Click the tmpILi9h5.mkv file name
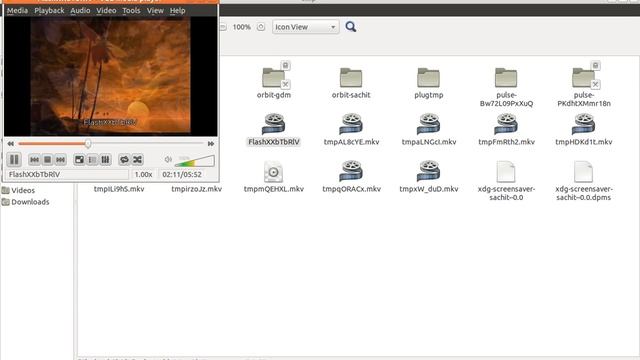The image size is (640, 360). pos(119,189)
